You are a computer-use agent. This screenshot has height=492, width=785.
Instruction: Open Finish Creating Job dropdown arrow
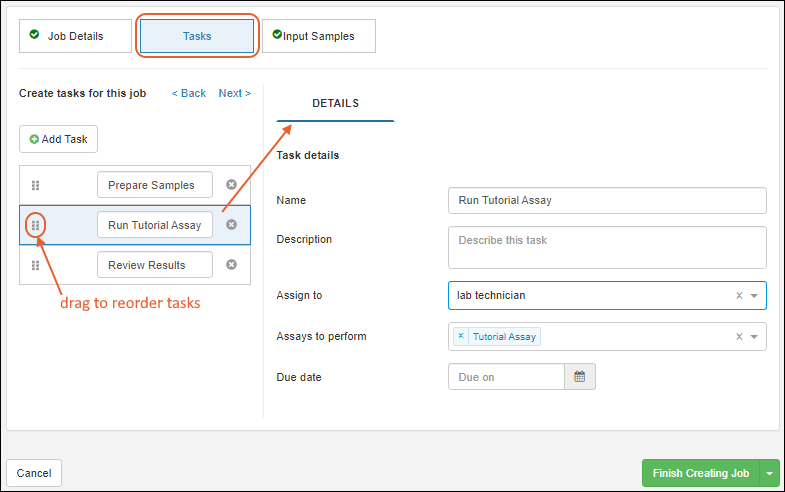click(769, 473)
